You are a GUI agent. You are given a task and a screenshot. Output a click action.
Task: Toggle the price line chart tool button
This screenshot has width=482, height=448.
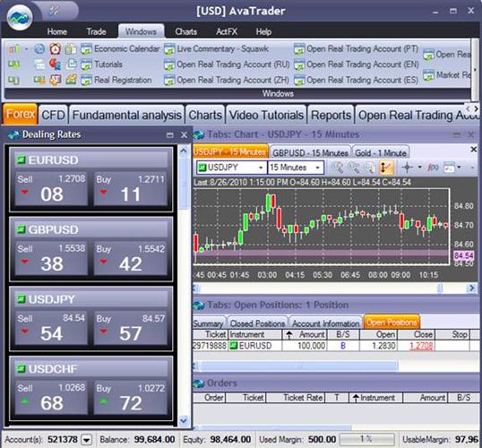tap(385, 168)
